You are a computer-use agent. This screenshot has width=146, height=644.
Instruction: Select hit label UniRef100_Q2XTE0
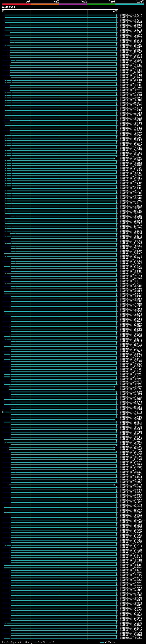[x=131, y=291]
